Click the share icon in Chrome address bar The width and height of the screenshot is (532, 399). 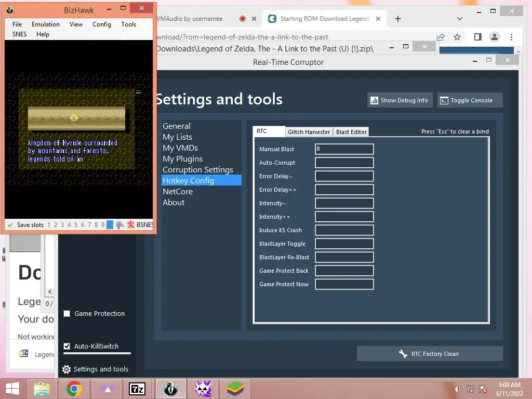click(441, 37)
